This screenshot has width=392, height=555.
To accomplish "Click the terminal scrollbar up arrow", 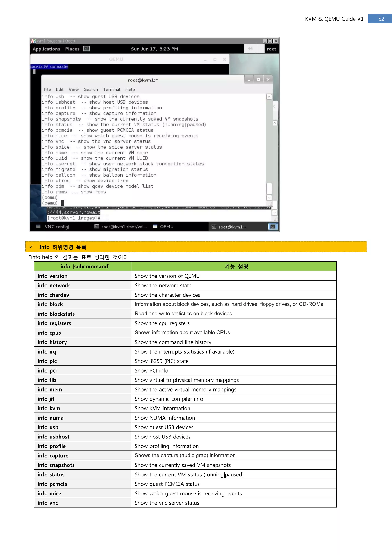I will [x=269, y=97].
